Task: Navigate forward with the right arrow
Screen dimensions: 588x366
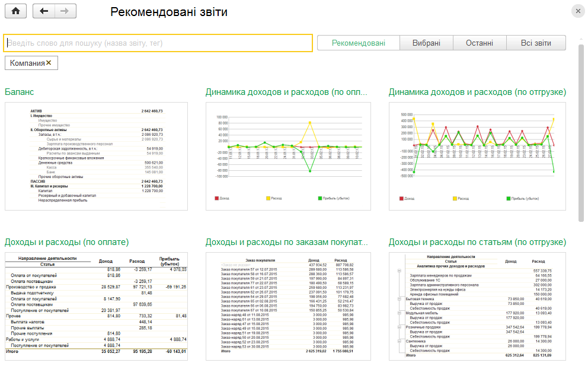Action: tap(65, 11)
